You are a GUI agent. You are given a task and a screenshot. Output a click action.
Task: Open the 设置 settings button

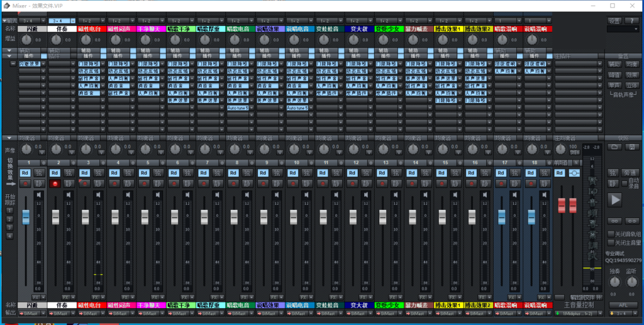[x=614, y=21]
